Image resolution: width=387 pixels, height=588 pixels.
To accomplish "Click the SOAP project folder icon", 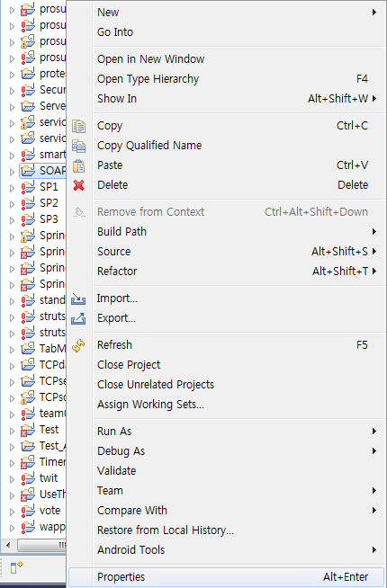I will 28,171.
